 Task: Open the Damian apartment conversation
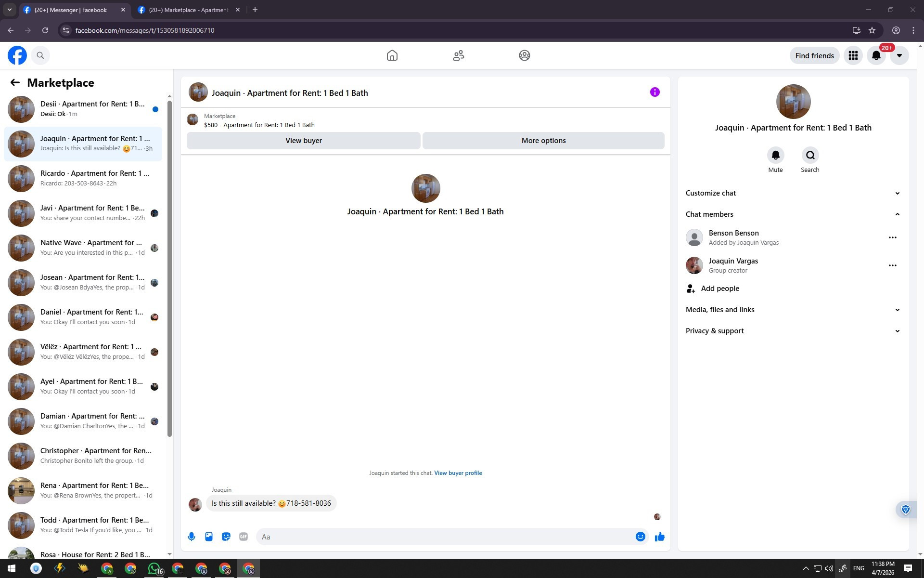[83, 421]
